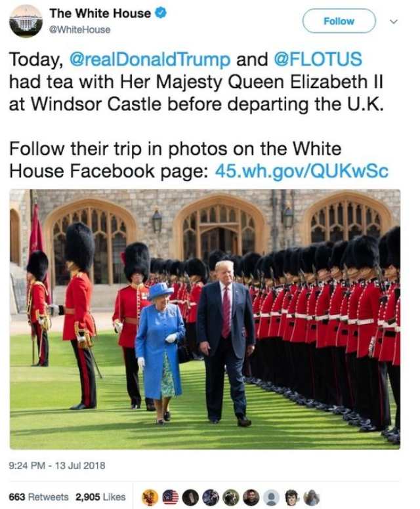This screenshot has height=509, width=420.
Task: Open the @FLOTUS mention link
Action: click(318, 60)
